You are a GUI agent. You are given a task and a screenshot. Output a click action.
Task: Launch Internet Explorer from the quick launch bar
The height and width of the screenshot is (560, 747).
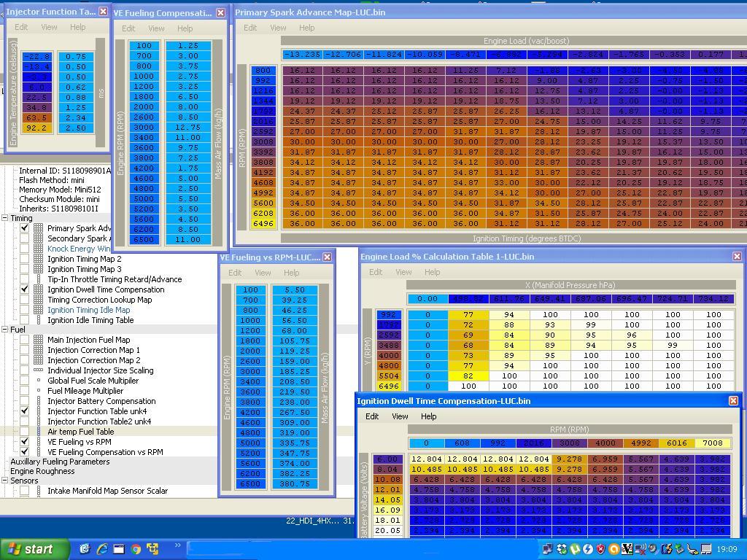101,549
